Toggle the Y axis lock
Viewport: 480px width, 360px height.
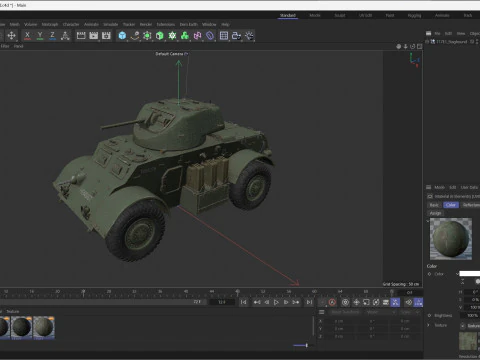40,36
